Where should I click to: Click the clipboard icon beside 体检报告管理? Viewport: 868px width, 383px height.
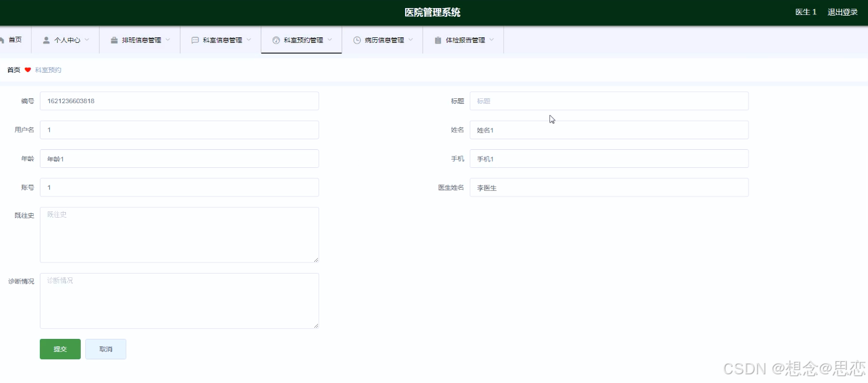tap(438, 40)
